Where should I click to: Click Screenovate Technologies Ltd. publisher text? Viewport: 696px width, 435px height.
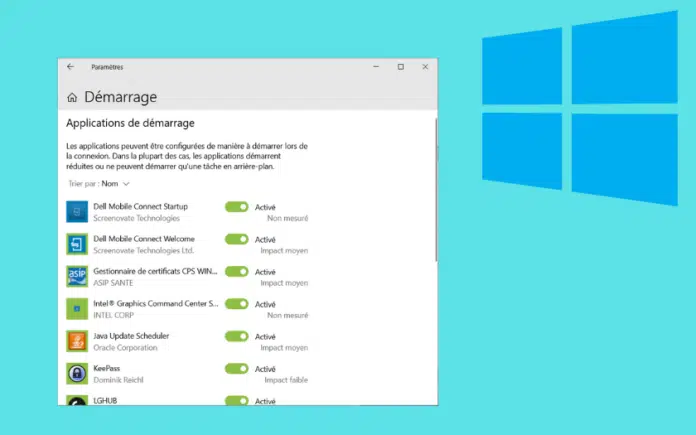point(143,251)
